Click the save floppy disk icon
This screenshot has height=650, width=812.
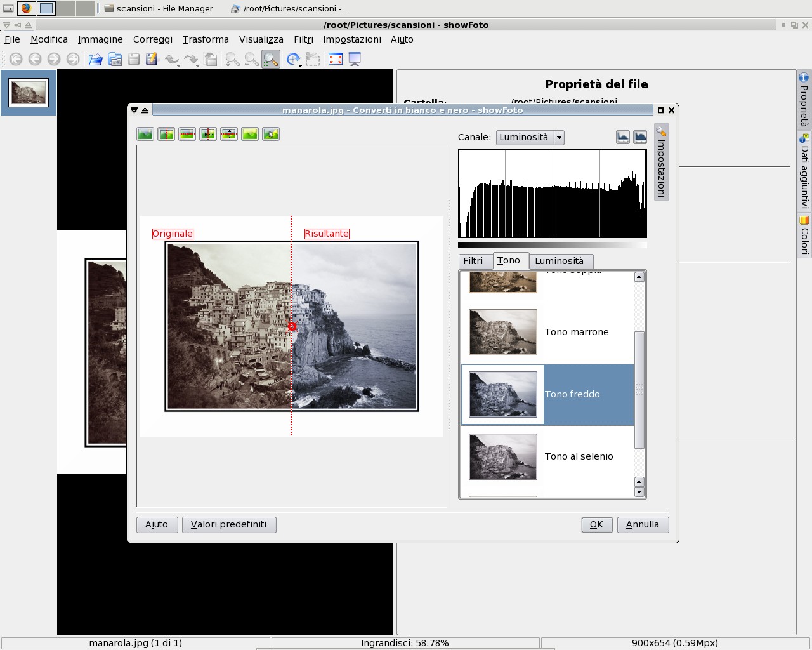[x=134, y=59]
